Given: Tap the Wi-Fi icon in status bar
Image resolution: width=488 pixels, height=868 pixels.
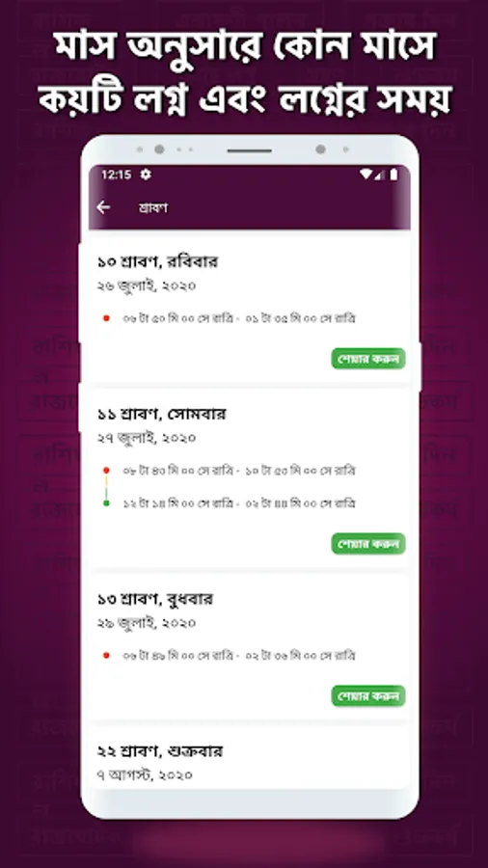Looking at the screenshot, I should pyautogui.click(x=366, y=175).
